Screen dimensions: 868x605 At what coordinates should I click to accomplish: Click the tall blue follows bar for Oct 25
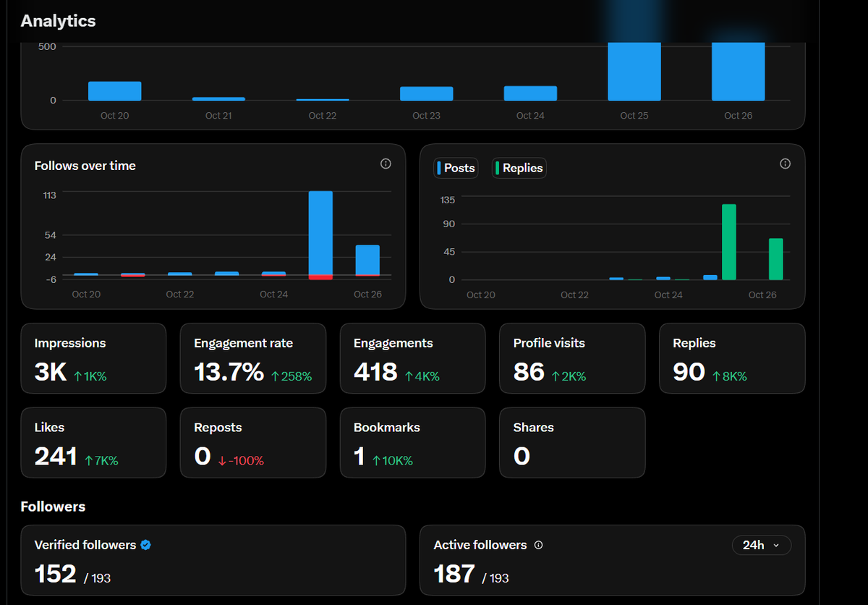point(320,232)
